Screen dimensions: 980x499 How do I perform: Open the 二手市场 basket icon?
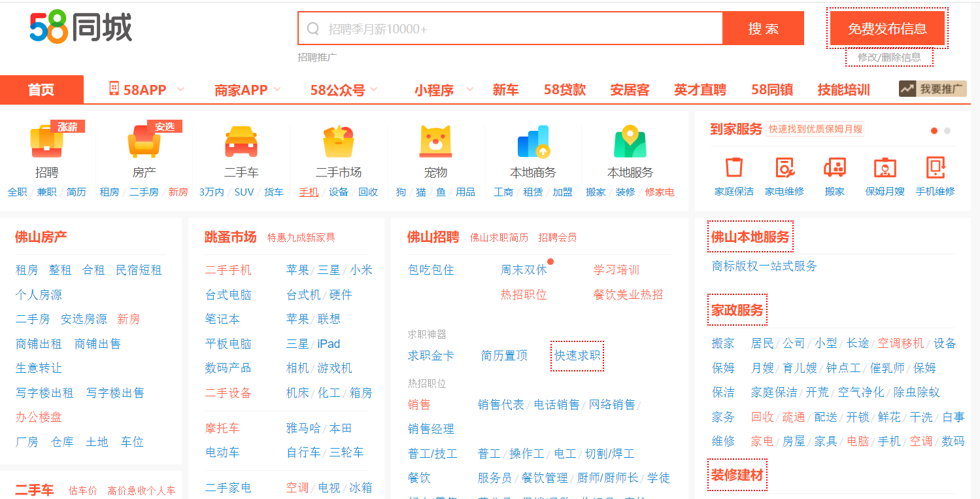click(x=339, y=142)
